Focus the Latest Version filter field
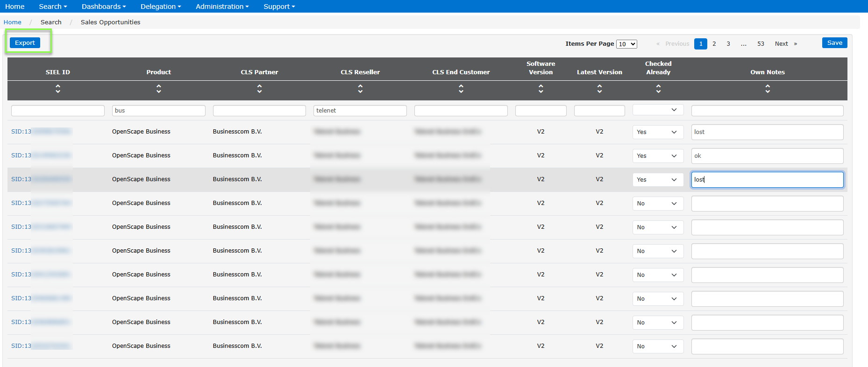868x367 pixels. tap(599, 111)
